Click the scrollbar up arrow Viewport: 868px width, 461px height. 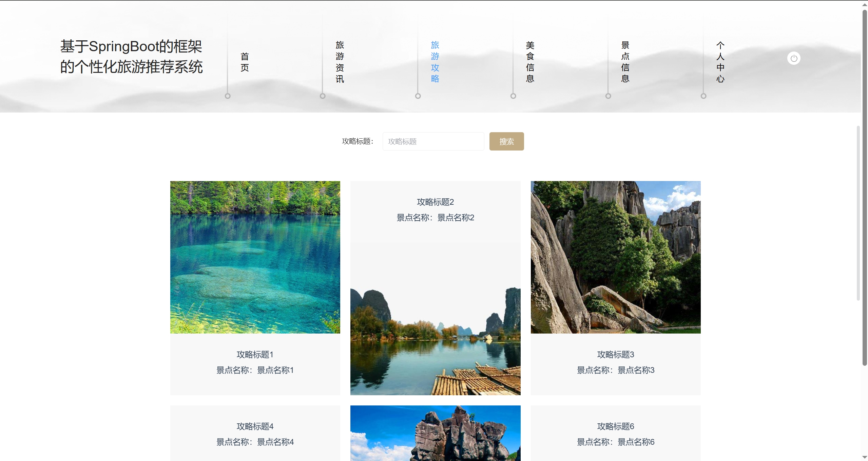tap(865, 5)
